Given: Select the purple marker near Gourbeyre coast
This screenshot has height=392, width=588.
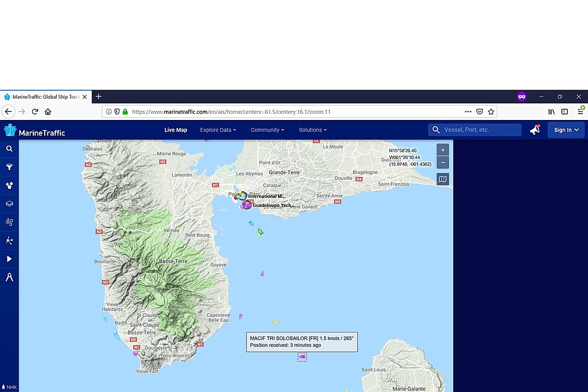Looking at the screenshot, I should click(136, 354).
